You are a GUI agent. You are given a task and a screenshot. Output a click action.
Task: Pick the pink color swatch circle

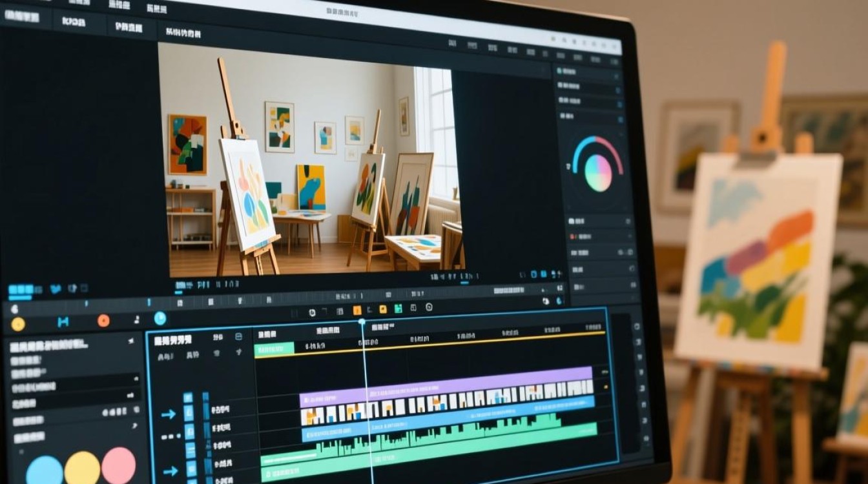(119, 465)
